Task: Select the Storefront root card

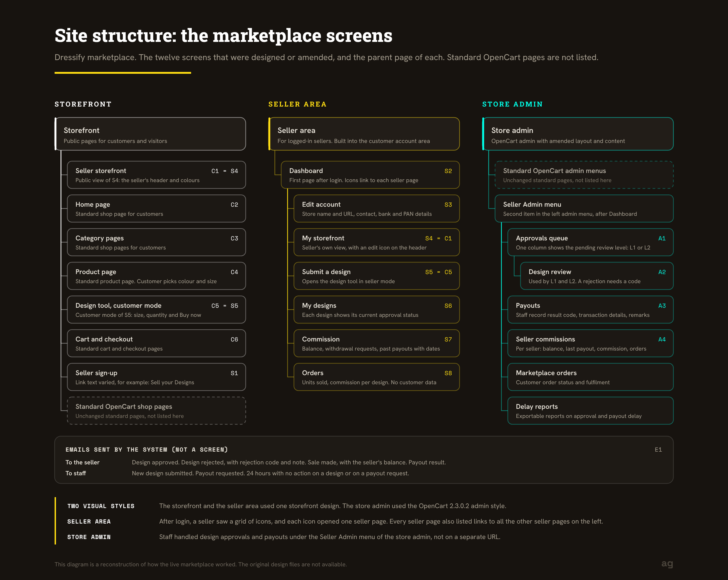Action: (x=150, y=134)
